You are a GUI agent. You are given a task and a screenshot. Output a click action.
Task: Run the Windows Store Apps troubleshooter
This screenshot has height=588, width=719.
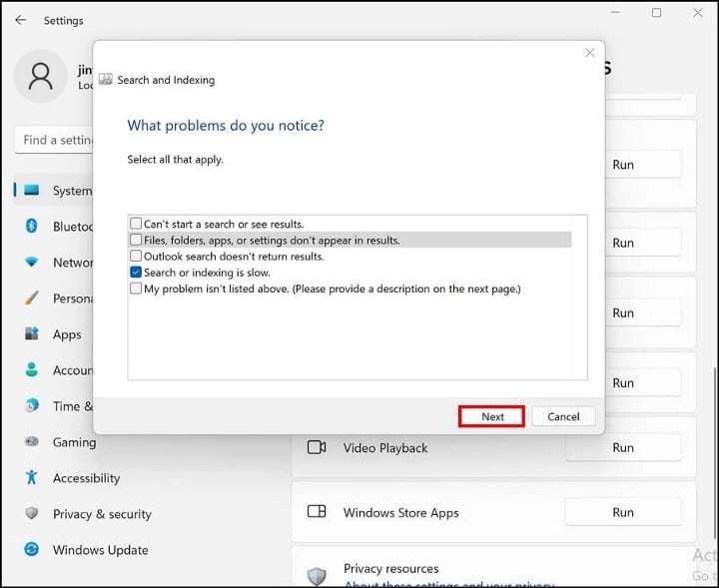(623, 512)
